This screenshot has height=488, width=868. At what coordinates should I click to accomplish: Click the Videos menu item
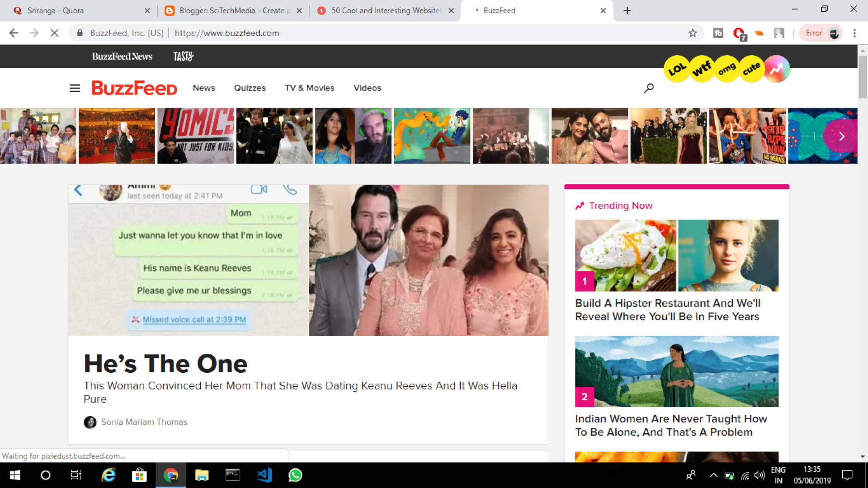pos(367,88)
